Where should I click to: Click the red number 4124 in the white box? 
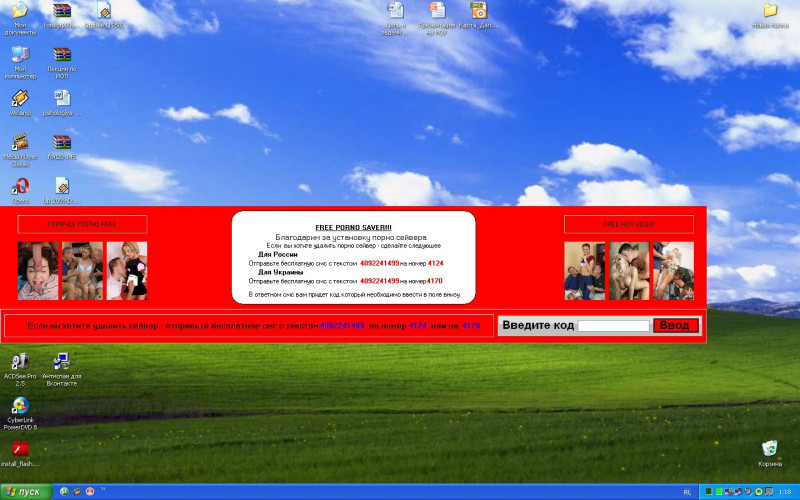pos(435,263)
